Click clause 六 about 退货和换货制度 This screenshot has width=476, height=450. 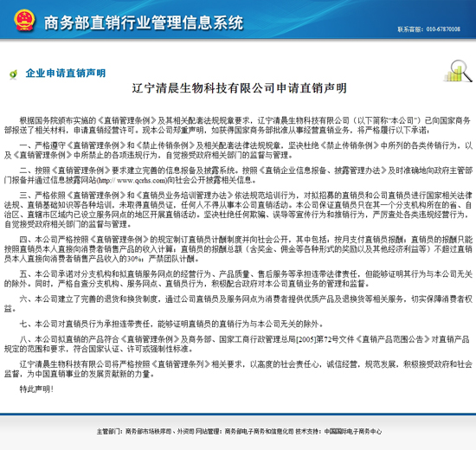click(x=238, y=304)
